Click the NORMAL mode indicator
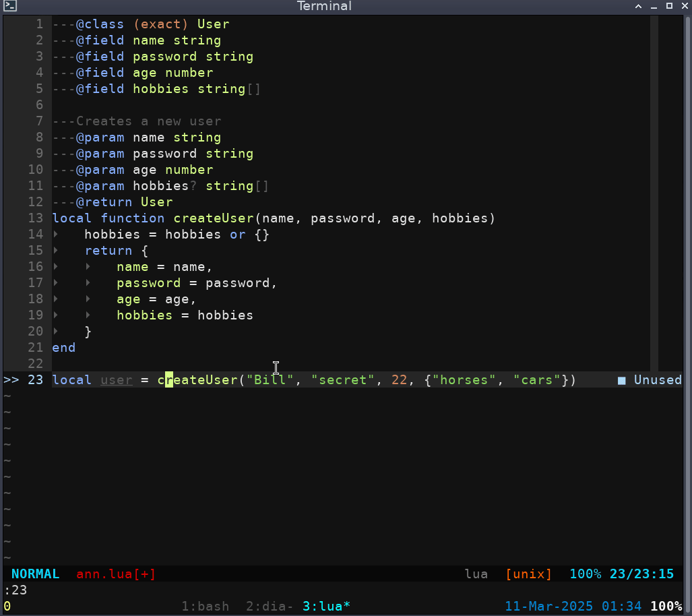 click(35, 574)
